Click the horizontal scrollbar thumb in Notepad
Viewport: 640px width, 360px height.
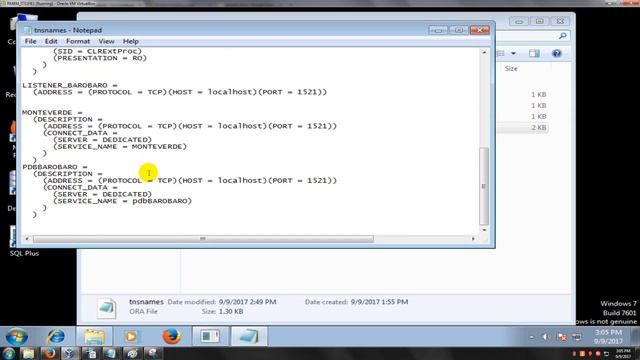203,239
